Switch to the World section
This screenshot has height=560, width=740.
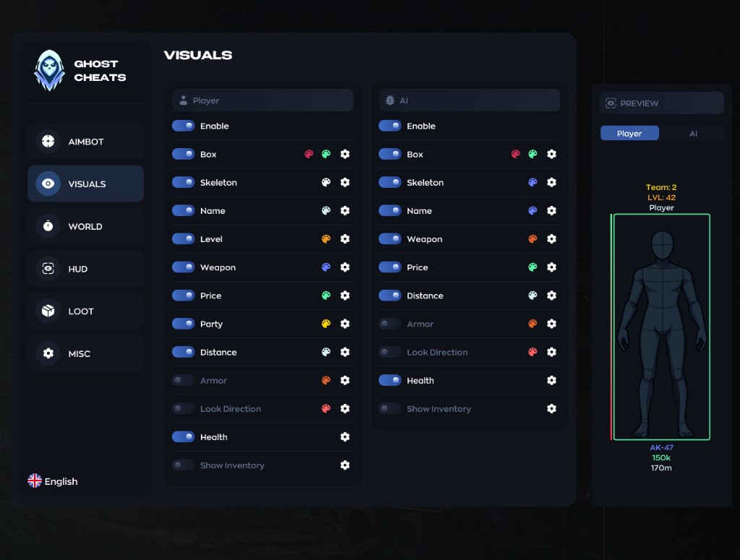click(x=85, y=226)
